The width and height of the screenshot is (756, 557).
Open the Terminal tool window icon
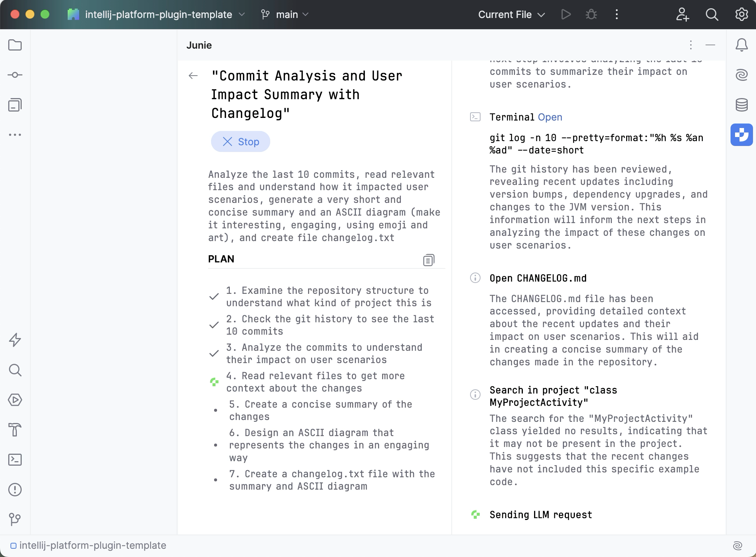click(15, 460)
